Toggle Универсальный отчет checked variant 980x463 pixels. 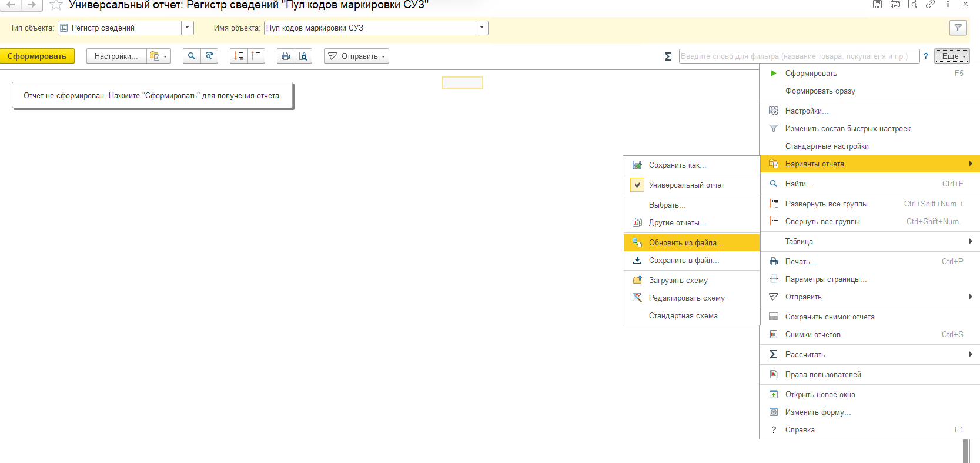pyautogui.click(x=691, y=185)
